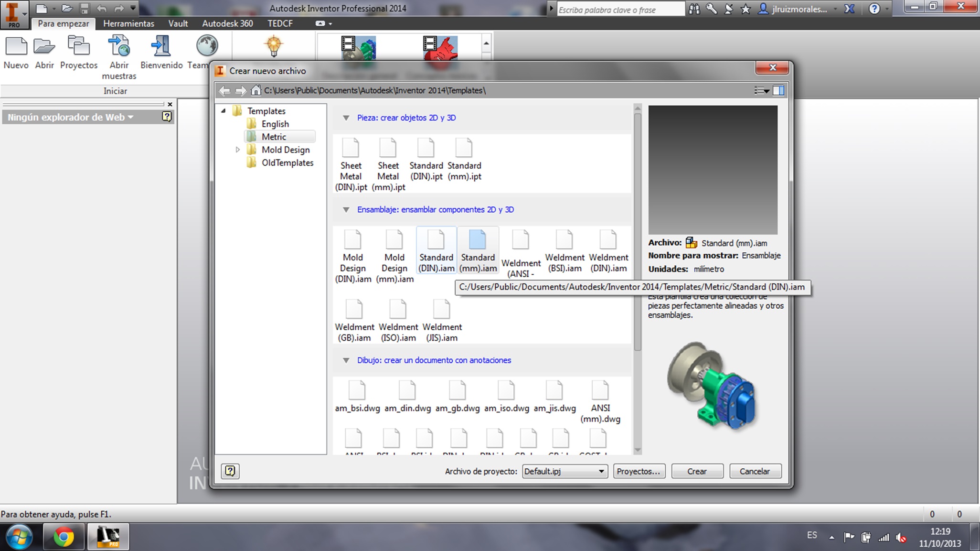Switch to the TEDCF ribbon tab
Image resolution: width=980 pixels, height=551 pixels.
(x=280, y=23)
